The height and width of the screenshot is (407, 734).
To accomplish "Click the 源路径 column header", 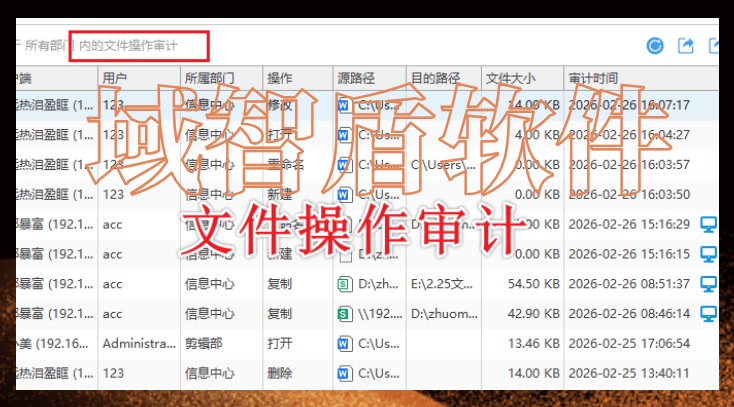I will pos(370,78).
